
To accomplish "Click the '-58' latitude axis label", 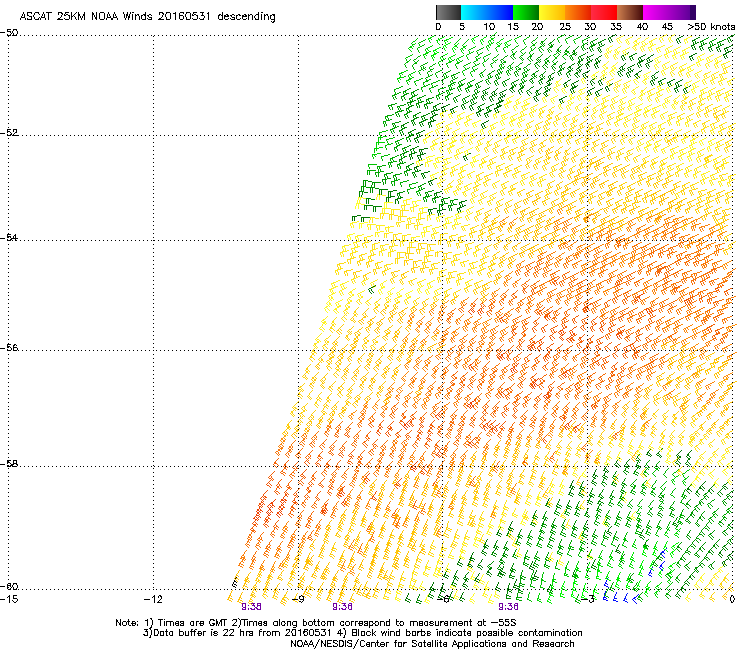I will point(9,464).
